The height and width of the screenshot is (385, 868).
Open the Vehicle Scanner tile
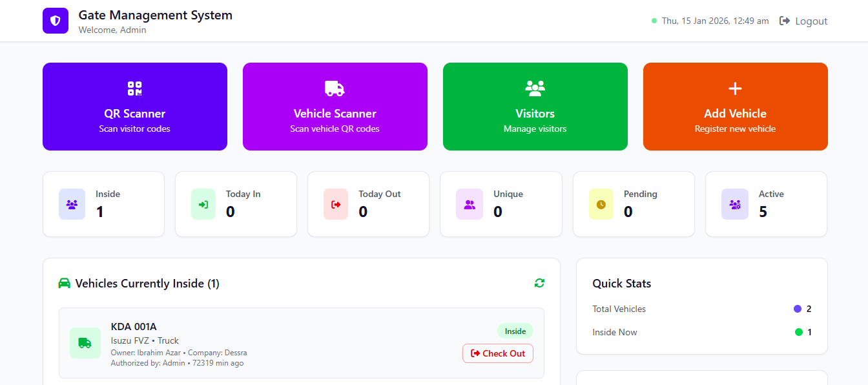335,107
